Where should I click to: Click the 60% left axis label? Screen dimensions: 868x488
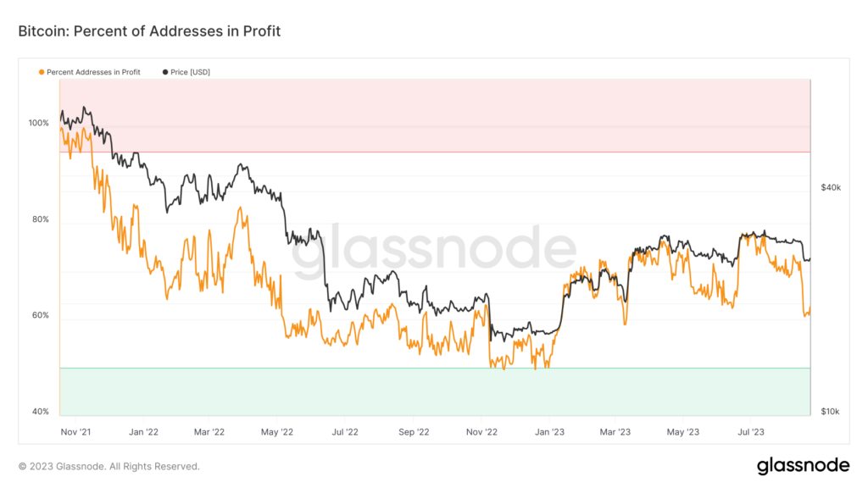(x=39, y=316)
